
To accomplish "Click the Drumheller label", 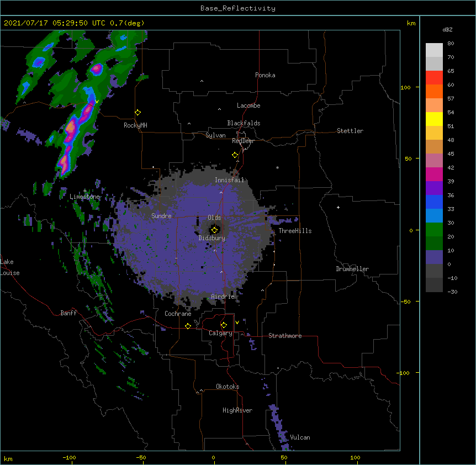I will pos(352,269).
